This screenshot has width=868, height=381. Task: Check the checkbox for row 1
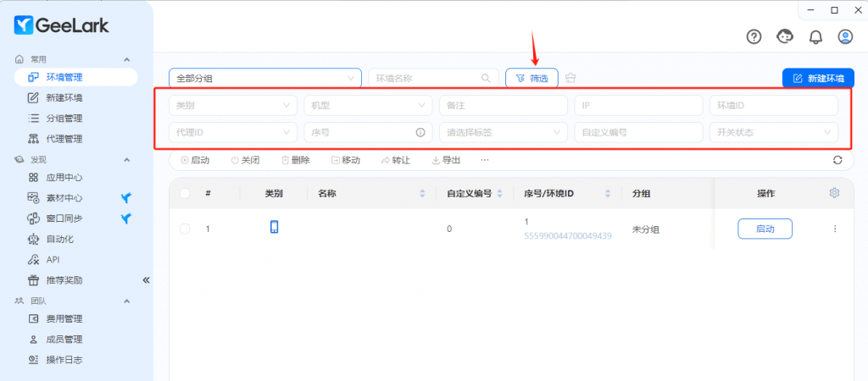(185, 229)
